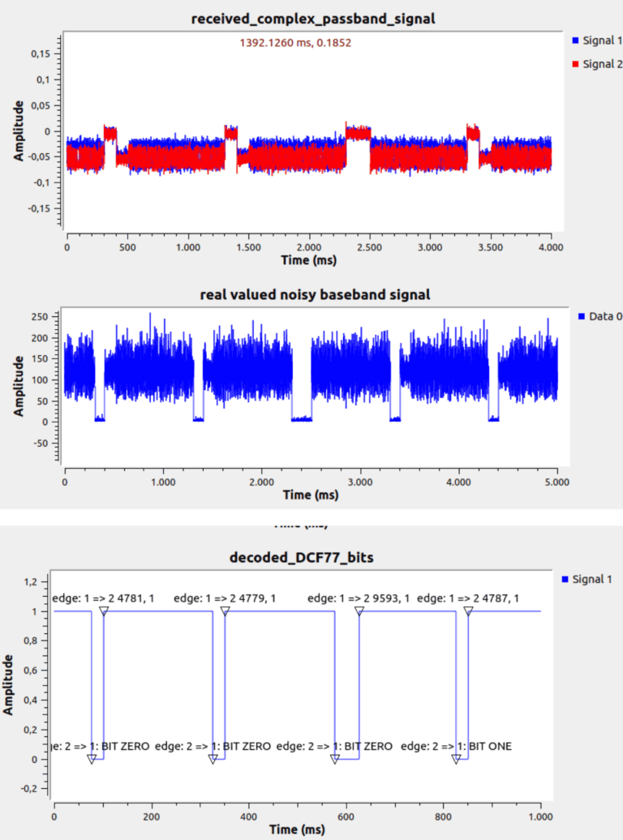
Task: Click the received_complex_passband_signal plot title
Action: 310,19
